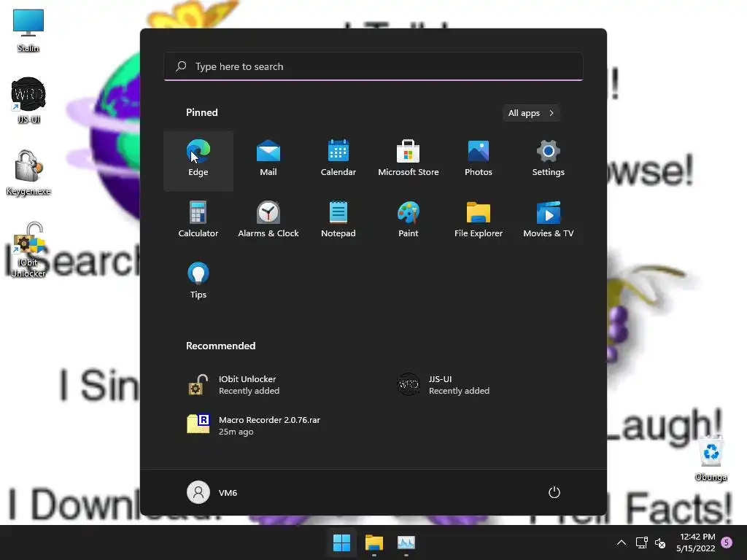This screenshot has height=560, width=747.
Task: Click the muted volume tray icon
Action: coord(659,542)
